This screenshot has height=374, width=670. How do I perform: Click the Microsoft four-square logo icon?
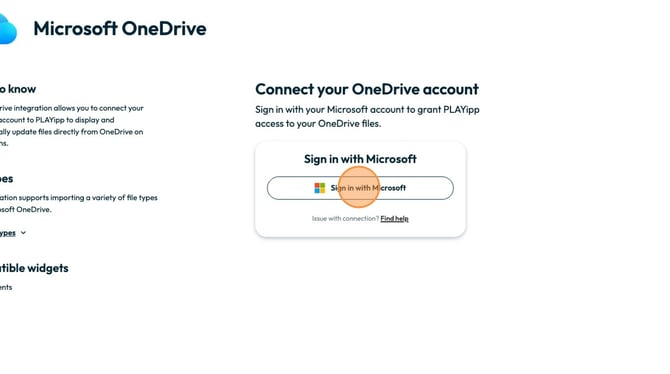pos(320,188)
